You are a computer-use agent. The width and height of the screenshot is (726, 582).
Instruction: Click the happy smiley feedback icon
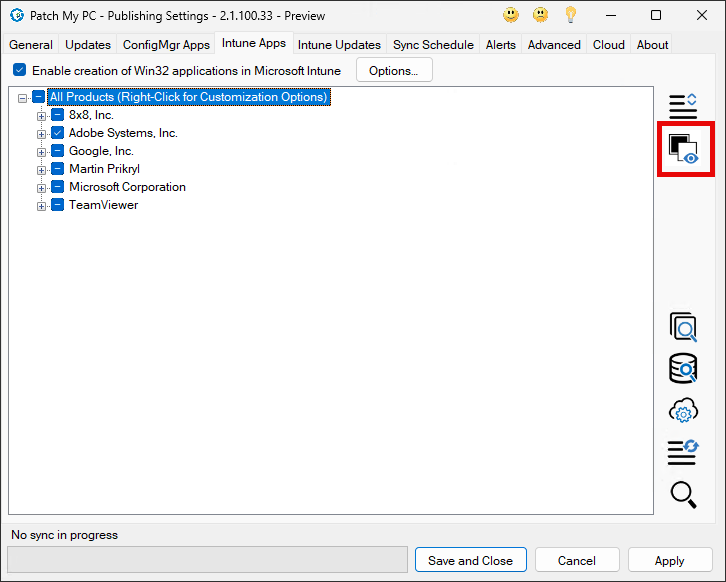pos(511,15)
